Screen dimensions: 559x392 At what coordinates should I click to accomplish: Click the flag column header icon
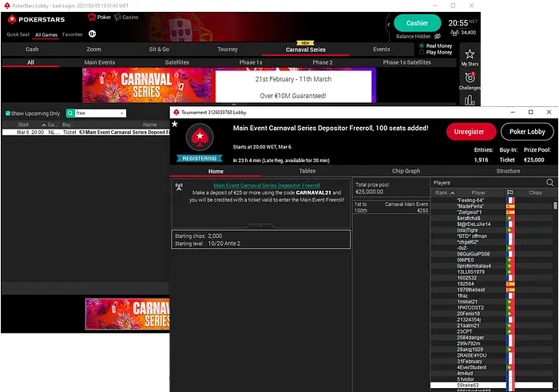(x=510, y=192)
